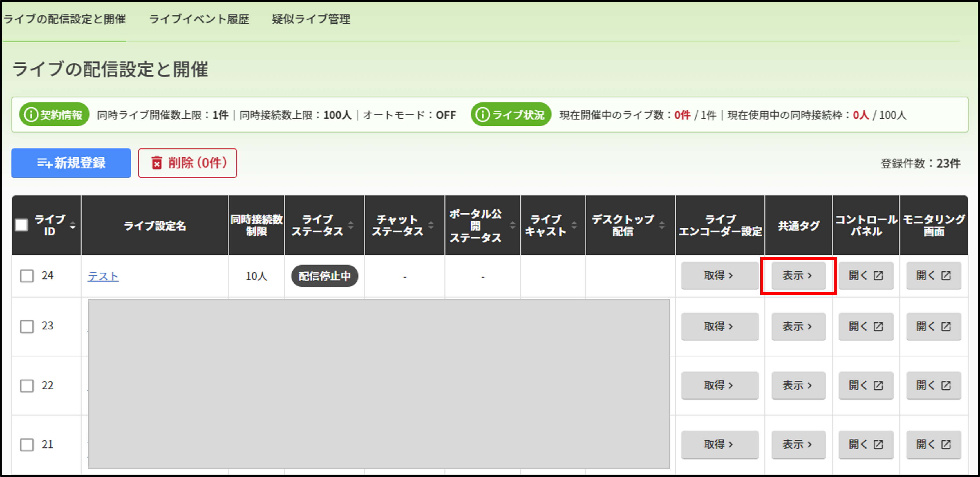Click 取得 button for live ID 24
Viewport: 980px width, 477px height.
(x=719, y=276)
